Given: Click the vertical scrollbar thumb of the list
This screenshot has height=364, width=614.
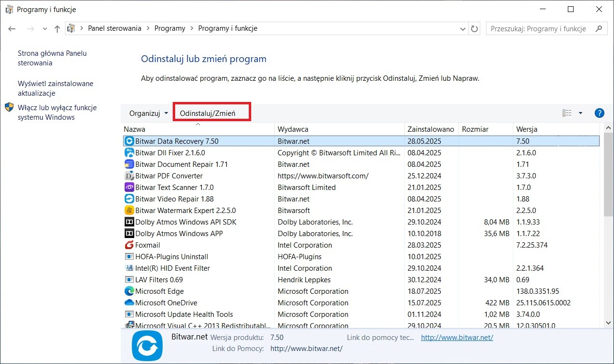Looking at the screenshot, I should pyautogui.click(x=609, y=176).
